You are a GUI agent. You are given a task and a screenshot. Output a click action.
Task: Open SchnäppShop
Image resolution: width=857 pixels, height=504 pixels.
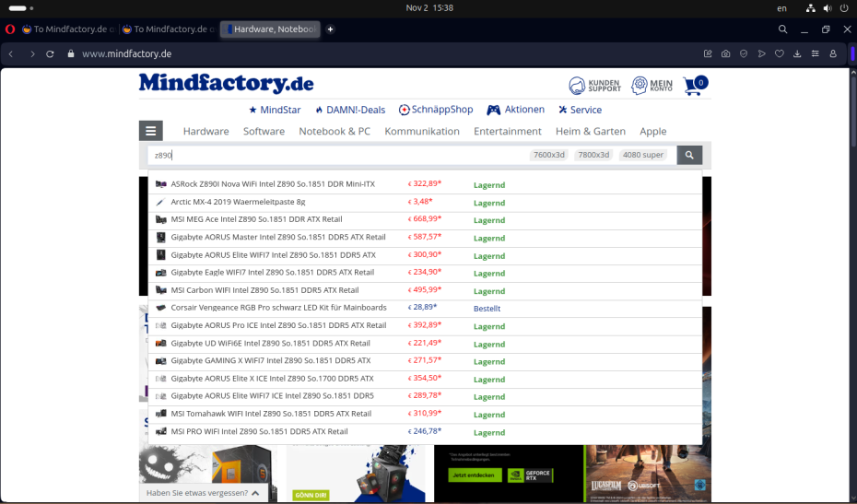tap(436, 110)
